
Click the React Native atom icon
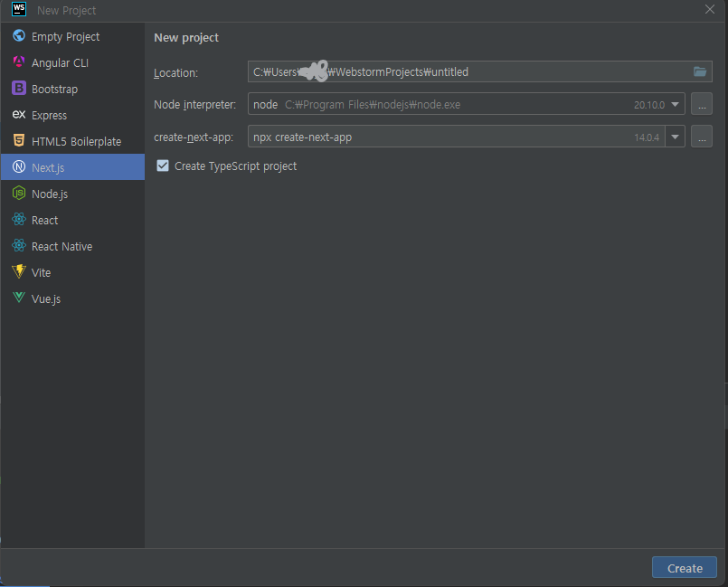point(19,245)
